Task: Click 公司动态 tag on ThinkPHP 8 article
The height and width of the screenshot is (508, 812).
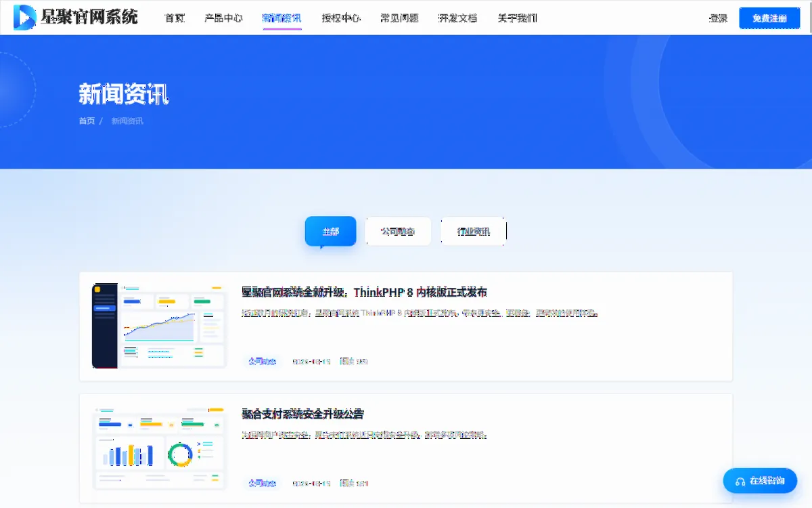Action: click(262, 362)
